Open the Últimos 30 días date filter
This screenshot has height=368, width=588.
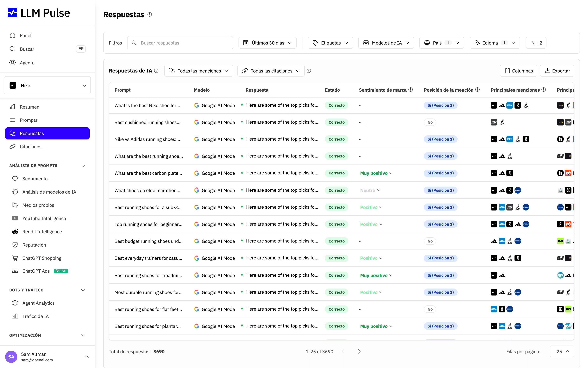tap(267, 43)
